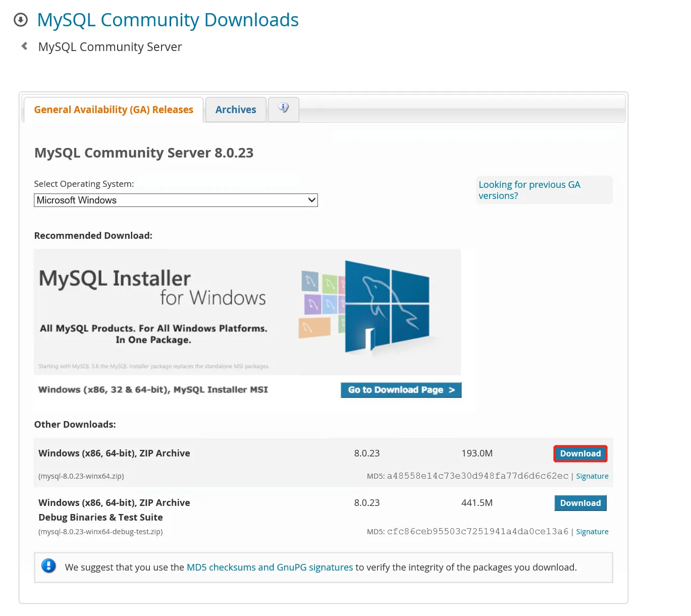Switch to the Archives tab
The width and height of the screenshot is (691, 616).
pos(235,109)
